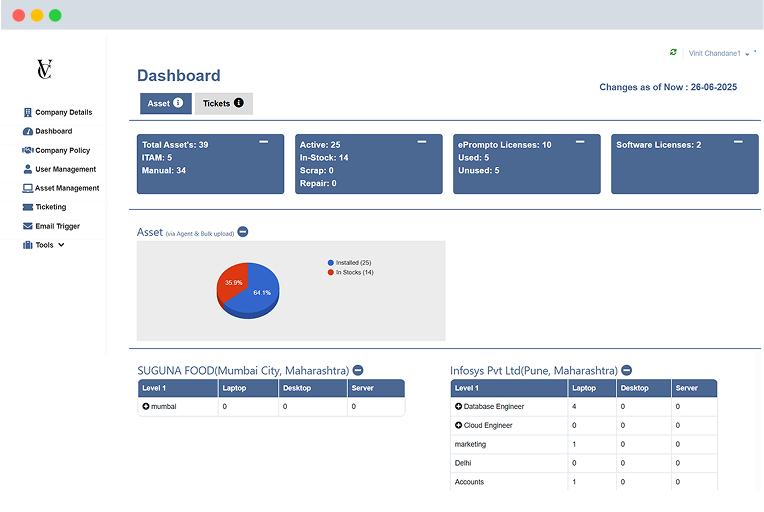Collapse the Asset pie chart section
Screen dimensions: 764x512
pos(243,232)
